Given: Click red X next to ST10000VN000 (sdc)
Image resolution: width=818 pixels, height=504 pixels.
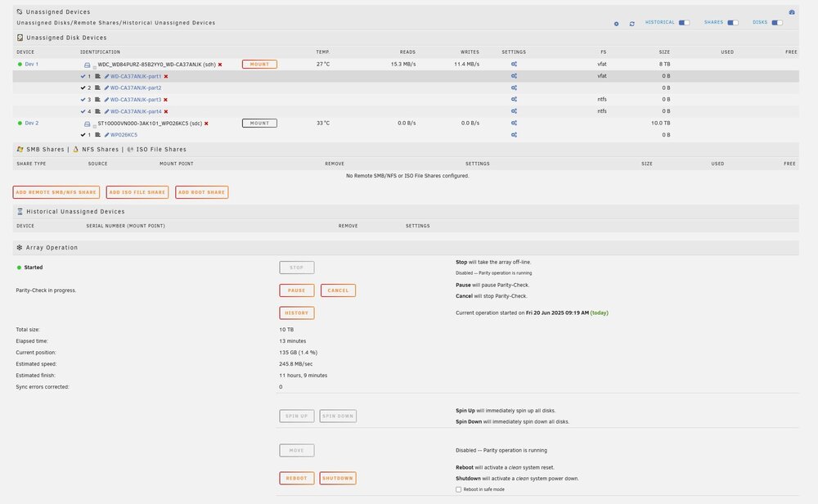Looking at the screenshot, I should 206,124.
